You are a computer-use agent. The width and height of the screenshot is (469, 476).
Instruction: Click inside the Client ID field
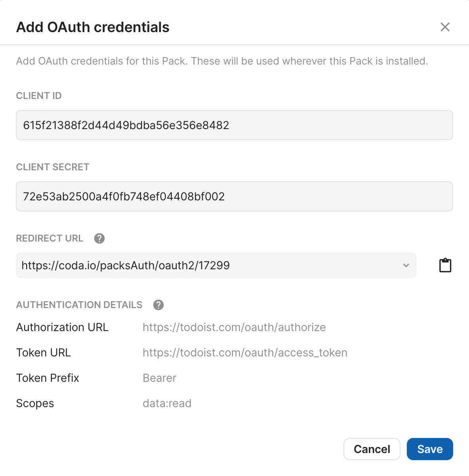(234, 125)
